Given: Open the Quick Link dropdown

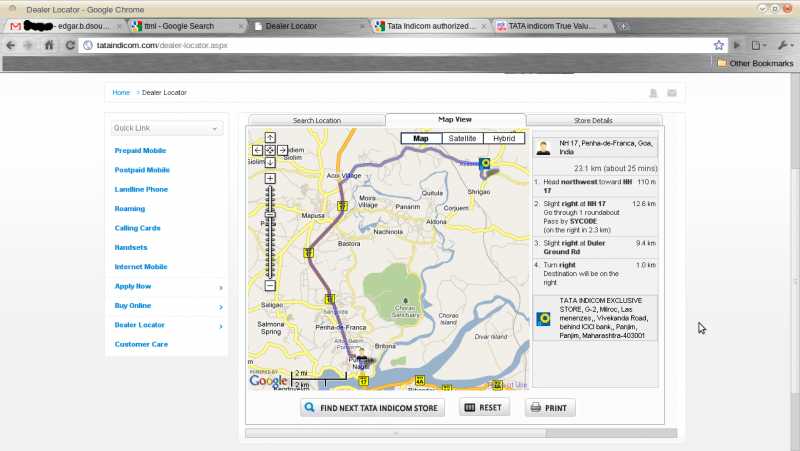Looking at the screenshot, I should pos(167,128).
